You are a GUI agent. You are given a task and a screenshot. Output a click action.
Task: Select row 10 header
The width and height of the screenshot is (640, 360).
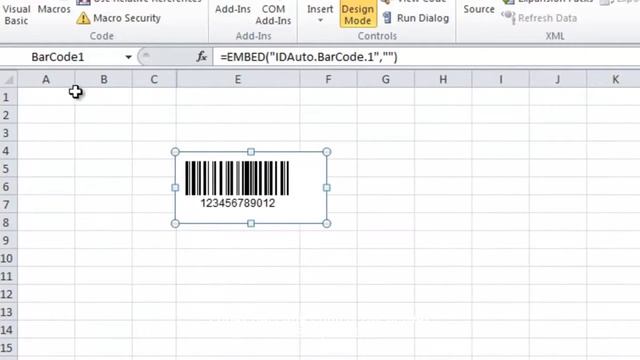(9, 258)
